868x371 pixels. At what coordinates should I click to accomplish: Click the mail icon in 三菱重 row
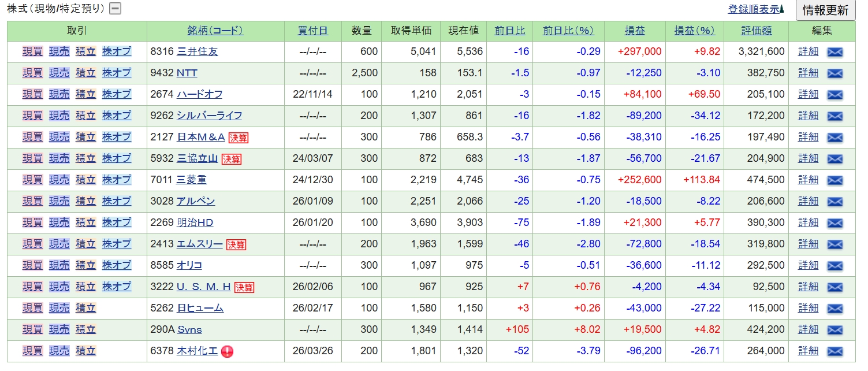(x=835, y=180)
